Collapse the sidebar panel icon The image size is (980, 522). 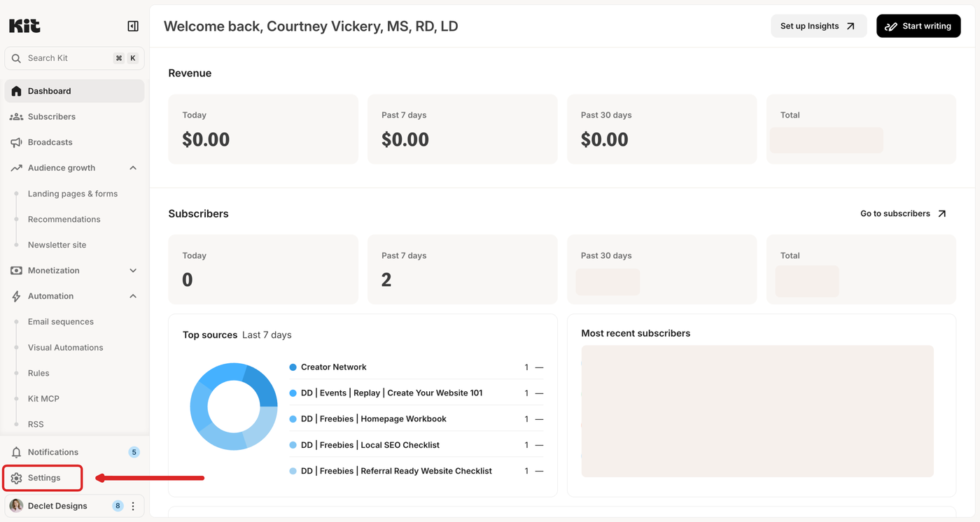[x=133, y=26]
